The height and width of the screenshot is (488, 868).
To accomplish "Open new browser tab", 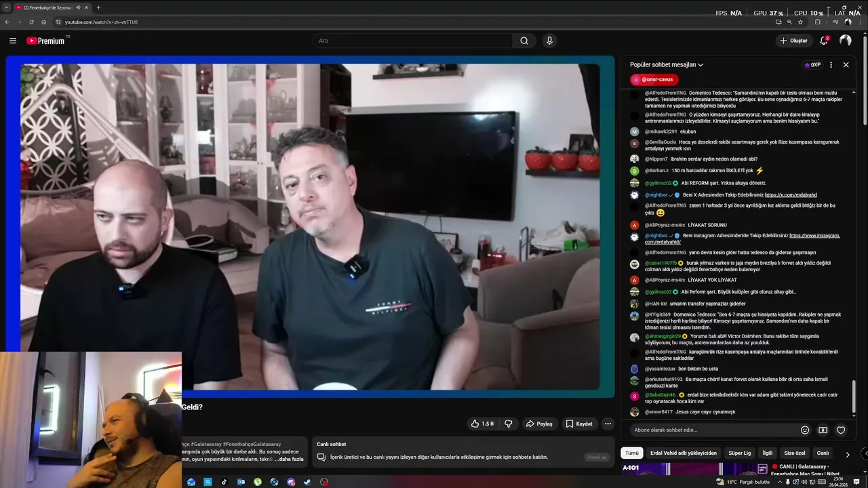I will pyautogui.click(x=98, y=7).
